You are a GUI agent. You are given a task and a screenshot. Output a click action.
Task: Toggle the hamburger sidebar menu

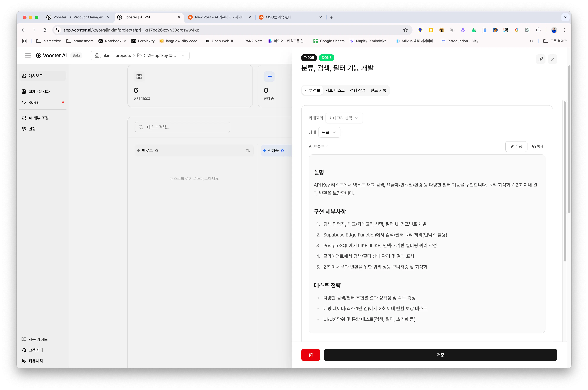point(28,55)
